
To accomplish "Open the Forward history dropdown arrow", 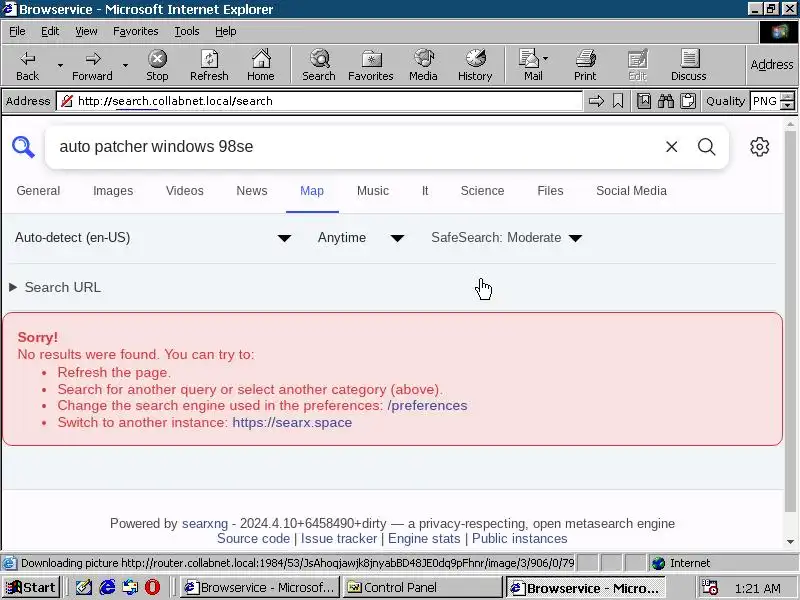I will point(125,65).
